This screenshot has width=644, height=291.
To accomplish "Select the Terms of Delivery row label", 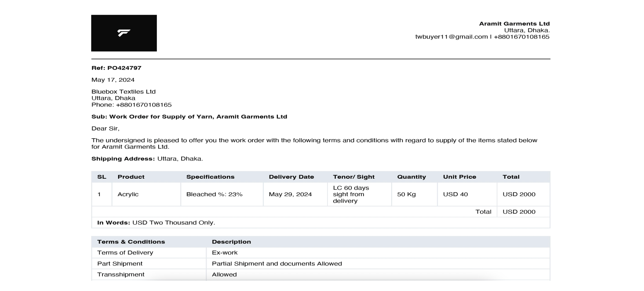I will 125,253.
